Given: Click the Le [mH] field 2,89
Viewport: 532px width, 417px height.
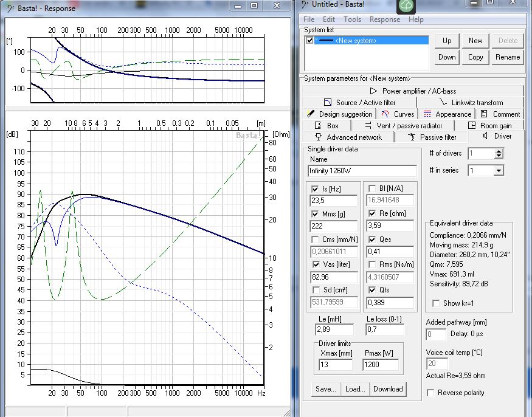Looking at the screenshot, I should pos(334,329).
